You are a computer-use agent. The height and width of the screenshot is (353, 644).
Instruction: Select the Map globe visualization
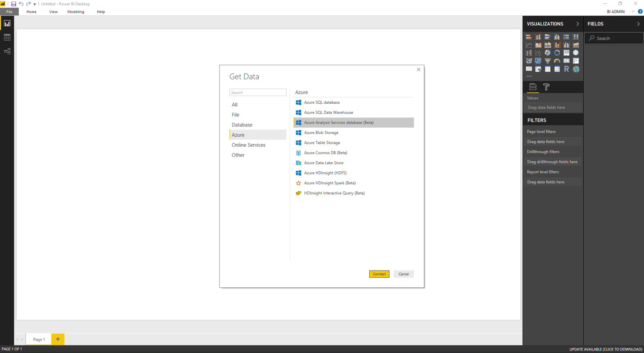click(576, 53)
